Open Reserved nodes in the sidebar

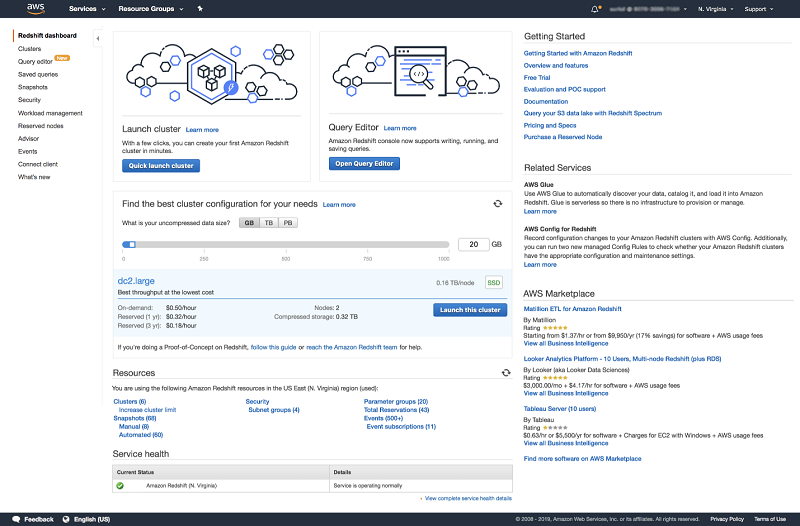coord(41,126)
